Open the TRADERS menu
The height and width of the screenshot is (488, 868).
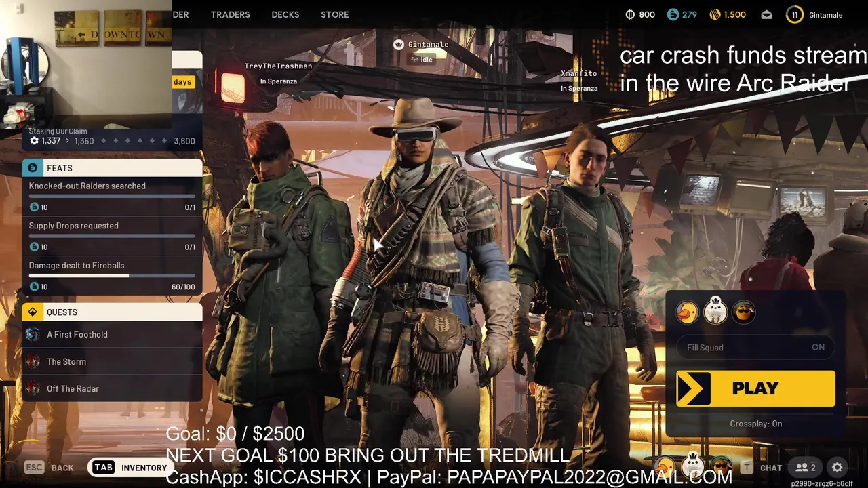pos(230,14)
